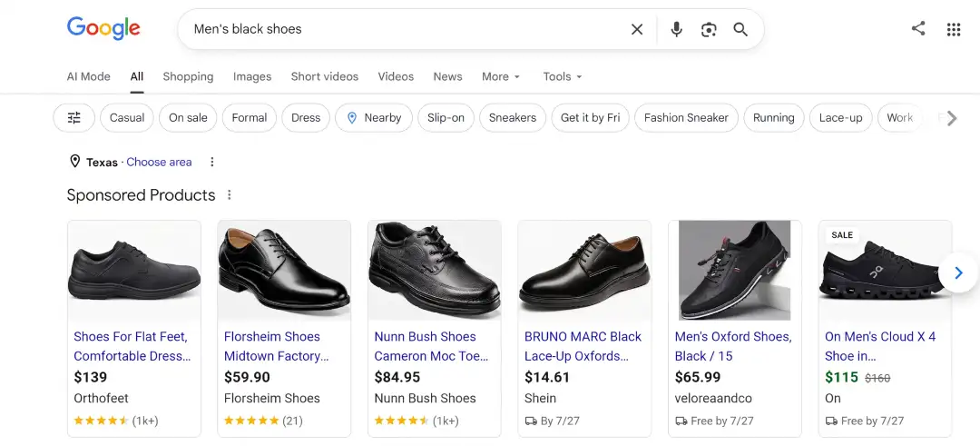The width and height of the screenshot is (980, 446).
Task: Click the On Cloud X 4 shoe image
Action: [x=885, y=270]
